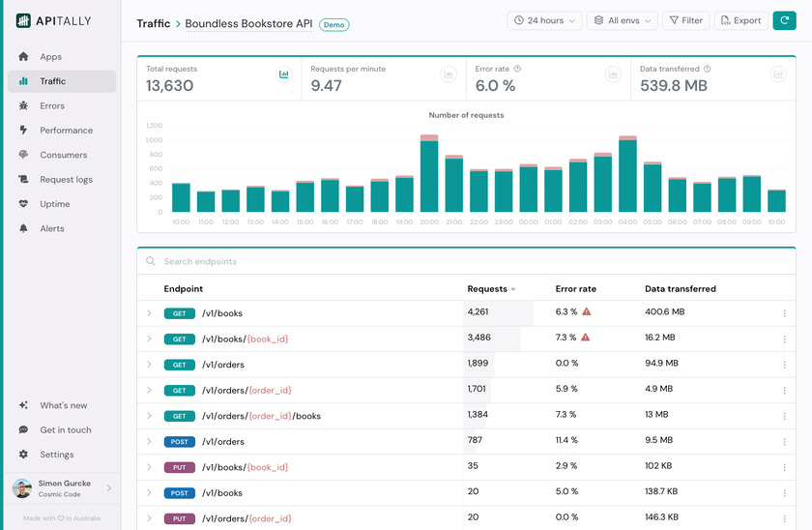Show Data transferred chart icon
Image resolution: width=812 pixels, height=530 pixels.
point(778,74)
